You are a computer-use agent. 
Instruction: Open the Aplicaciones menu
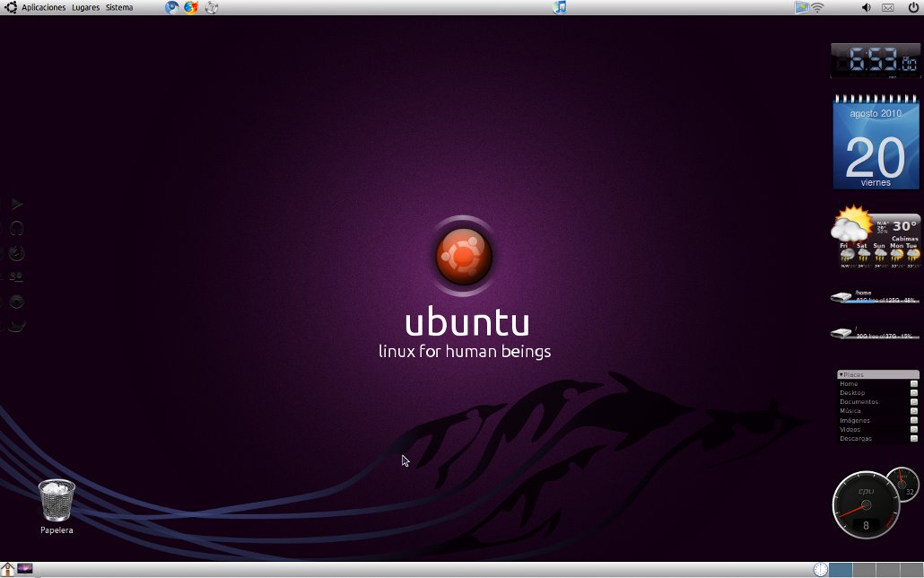click(x=44, y=8)
